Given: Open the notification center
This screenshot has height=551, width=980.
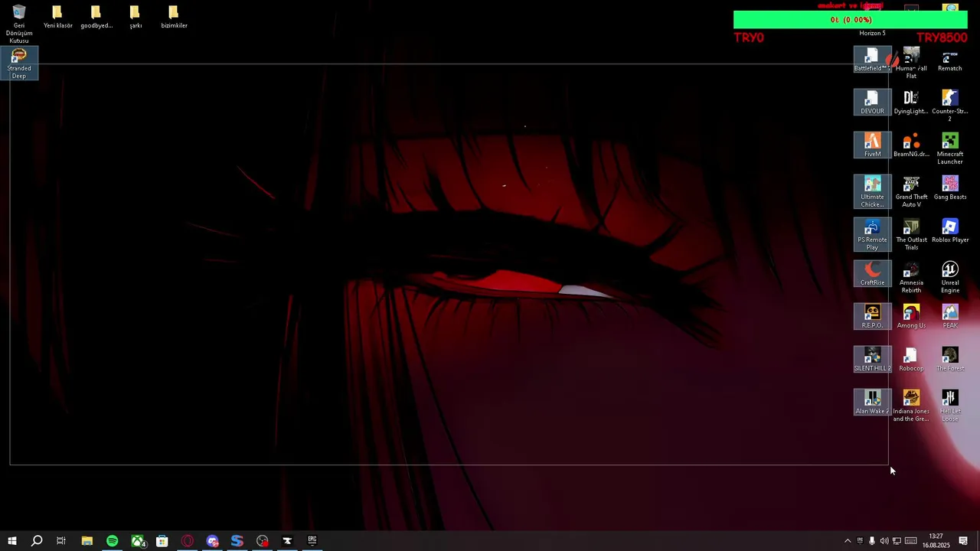Looking at the screenshot, I should (x=963, y=541).
